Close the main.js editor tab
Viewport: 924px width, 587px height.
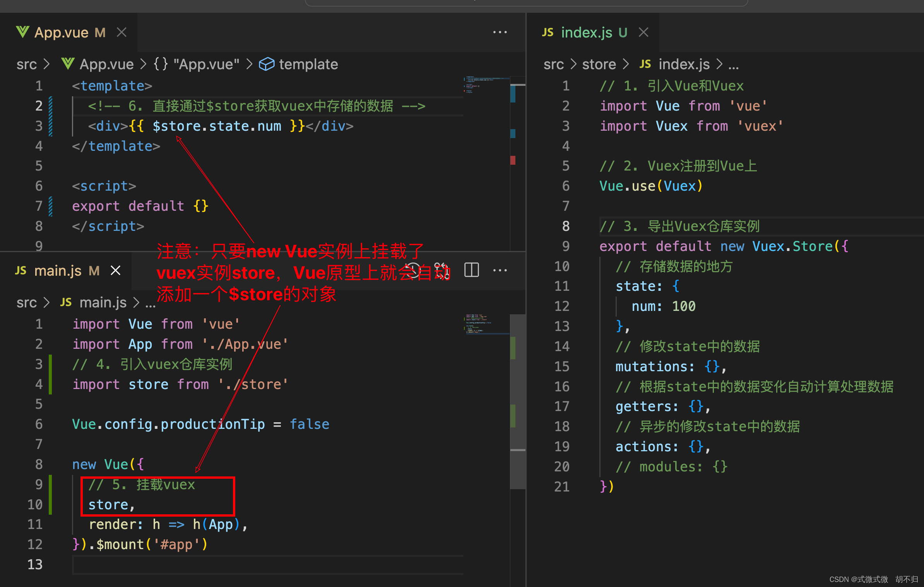point(116,270)
